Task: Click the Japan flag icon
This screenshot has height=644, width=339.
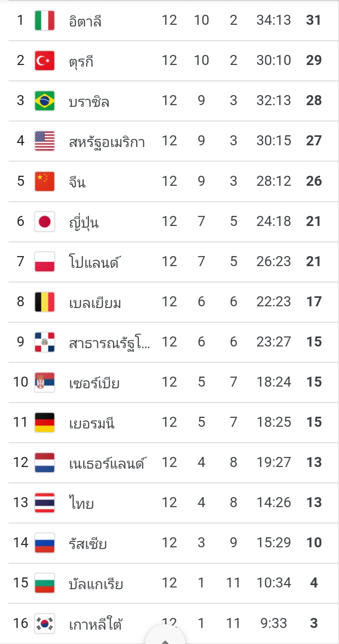Action: click(x=45, y=221)
